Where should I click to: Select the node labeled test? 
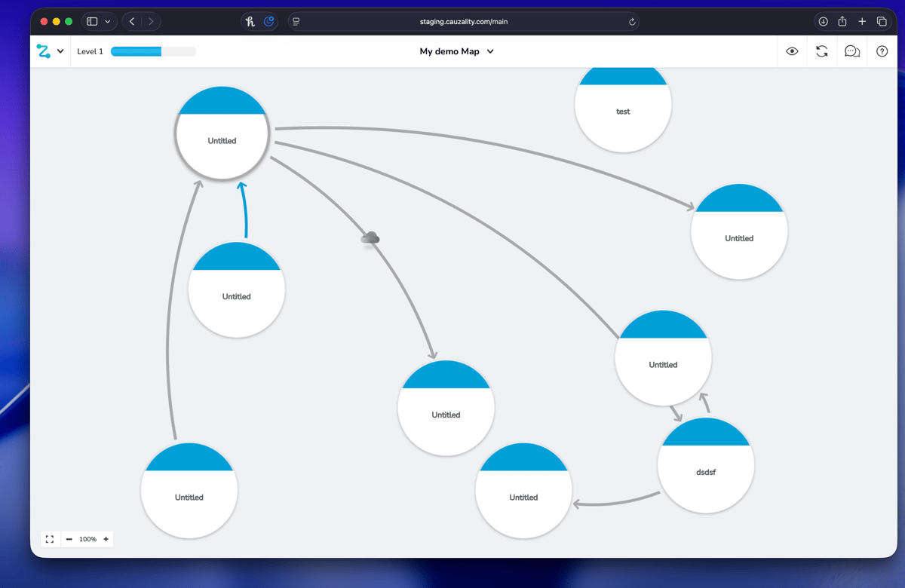pyautogui.click(x=623, y=105)
